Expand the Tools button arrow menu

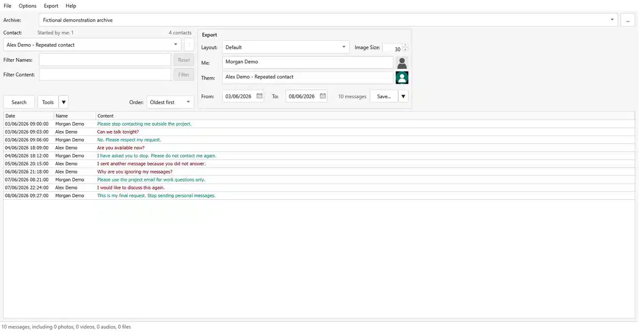click(63, 102)
